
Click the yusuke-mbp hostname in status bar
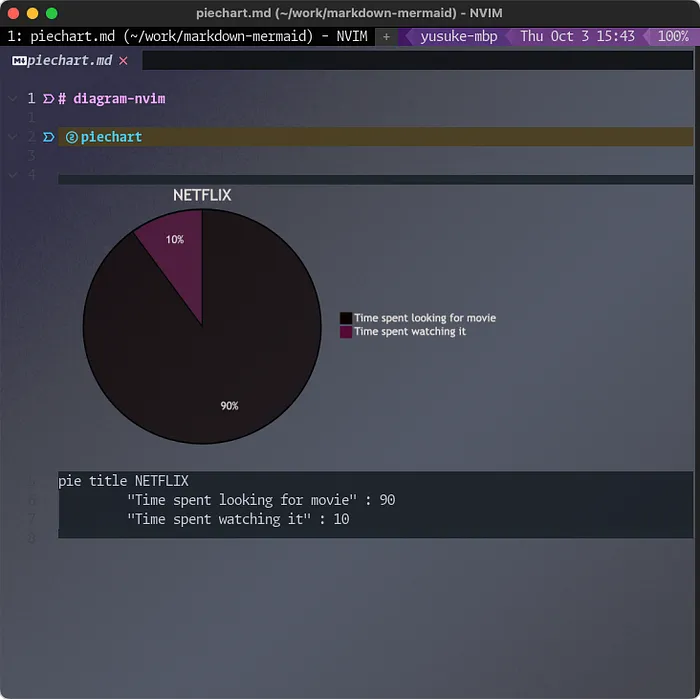[459, 36]
